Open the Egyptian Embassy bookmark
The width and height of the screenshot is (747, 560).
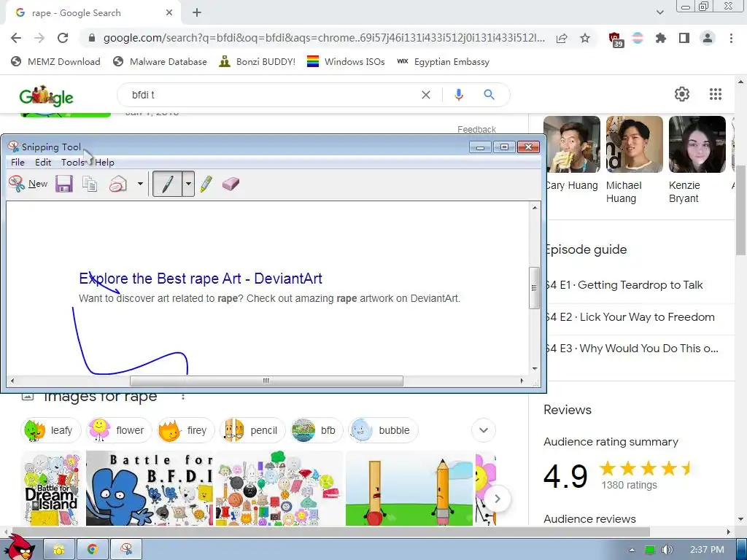(443, 61)
